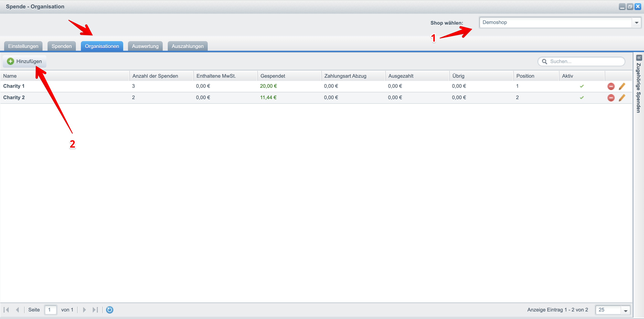644x319 pixels.
Task: Switch to the Auswertung tab
Action: click(x=145, y=46)
